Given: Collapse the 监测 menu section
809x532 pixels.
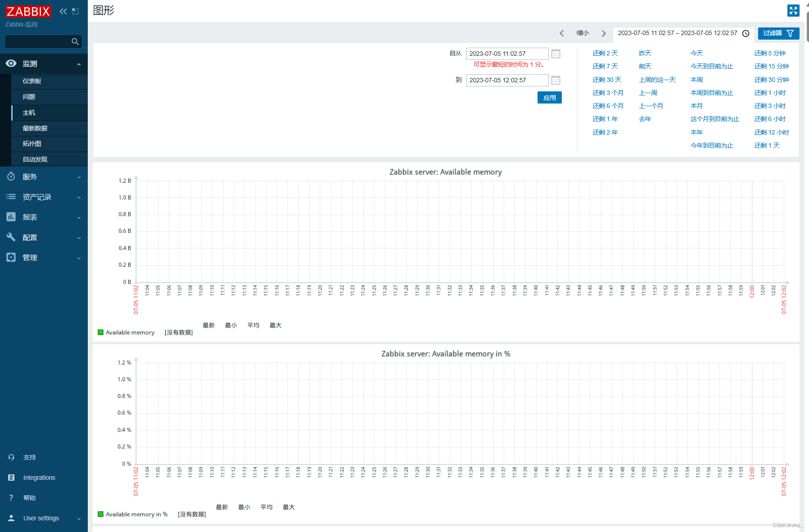Looking at the screenshot, I should point(79,64).
